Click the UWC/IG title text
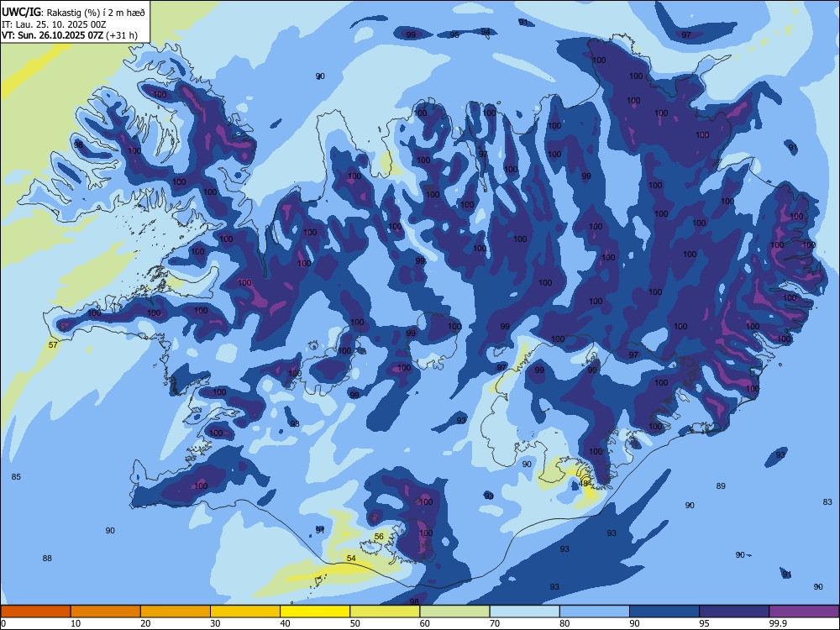The width and height of the screenshot is (840, 630). [21, 11]
